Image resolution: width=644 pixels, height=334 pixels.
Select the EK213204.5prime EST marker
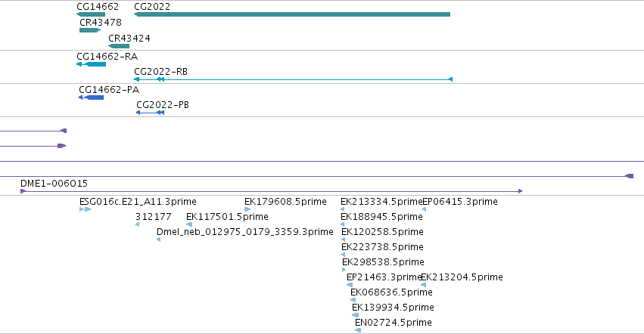pos(423,285)
